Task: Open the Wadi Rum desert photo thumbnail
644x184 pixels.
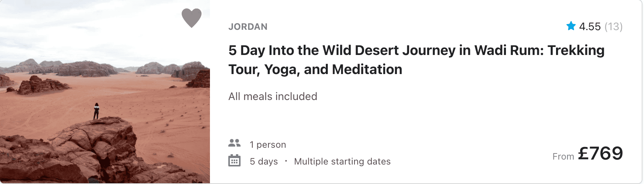Action: pos(105,92)
